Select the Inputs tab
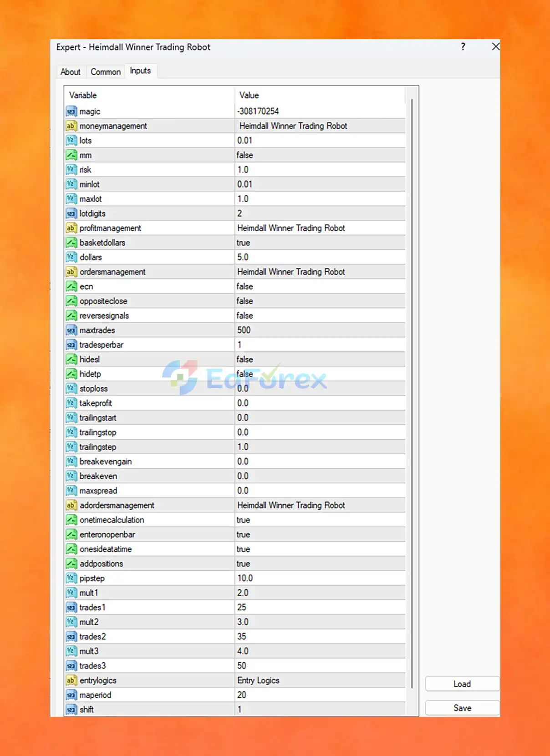 (x=140, y=71)
